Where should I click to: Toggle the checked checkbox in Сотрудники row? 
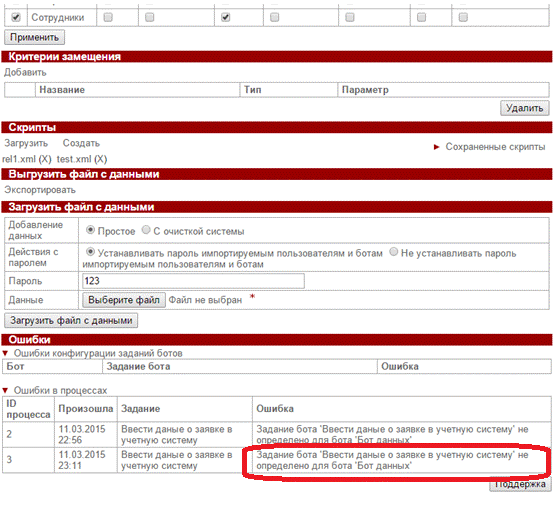[225, 17]
